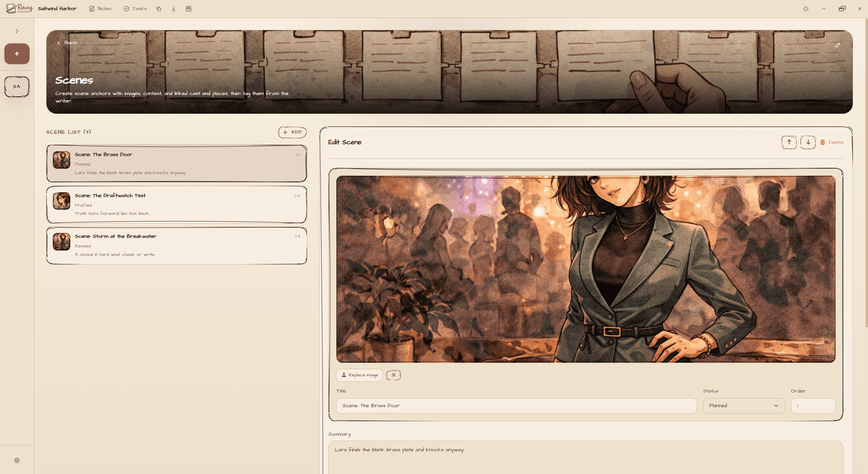Click the download icon in top toolbar
The width and height of the screenshot is (868, 474).
[173, 9]
